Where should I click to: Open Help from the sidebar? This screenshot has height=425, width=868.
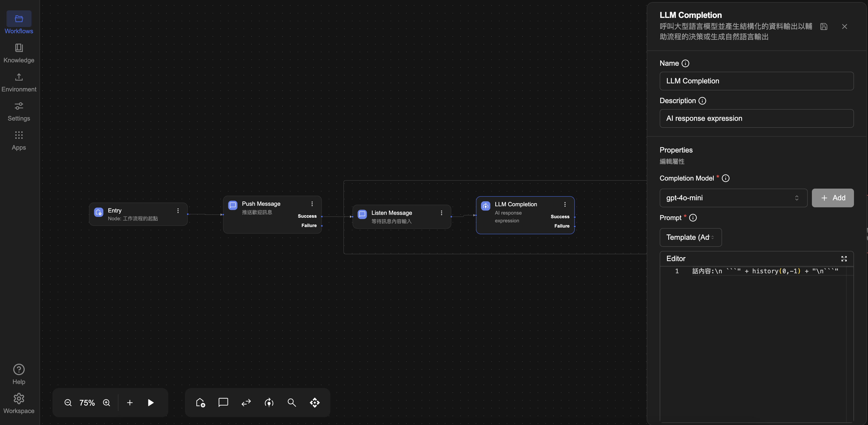click(19, 374)
